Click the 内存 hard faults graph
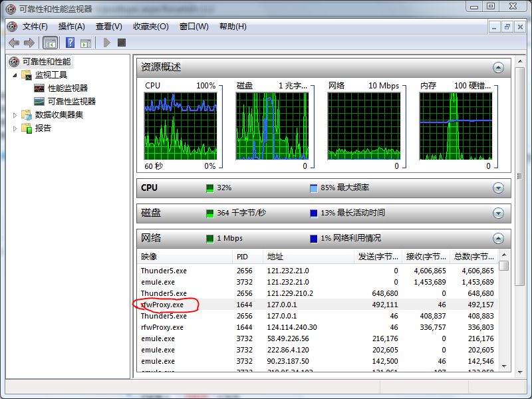The width and height of the screenshot is (532, 399). [x=456, y=126]
